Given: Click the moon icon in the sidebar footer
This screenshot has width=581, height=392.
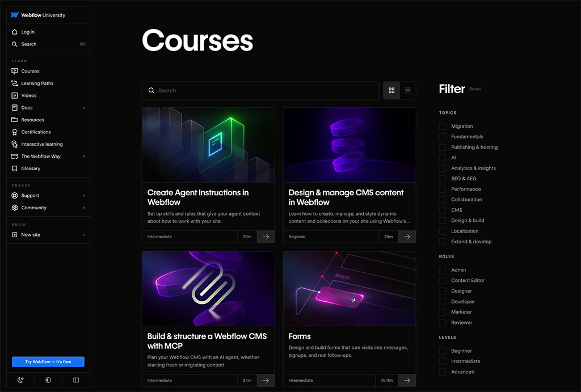Looking at the screenshot, I should point(20,380).
